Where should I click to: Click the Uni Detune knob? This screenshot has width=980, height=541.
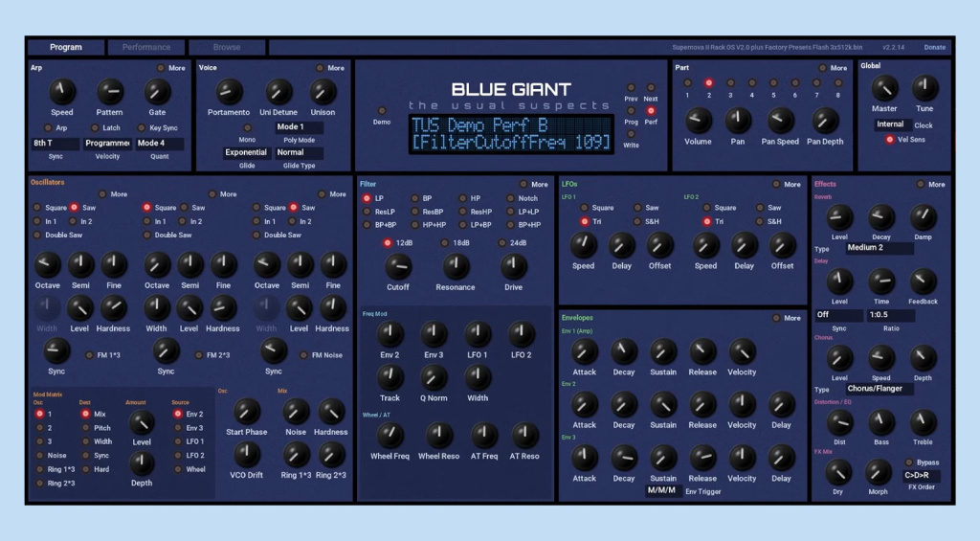click(x=278, y=92)
